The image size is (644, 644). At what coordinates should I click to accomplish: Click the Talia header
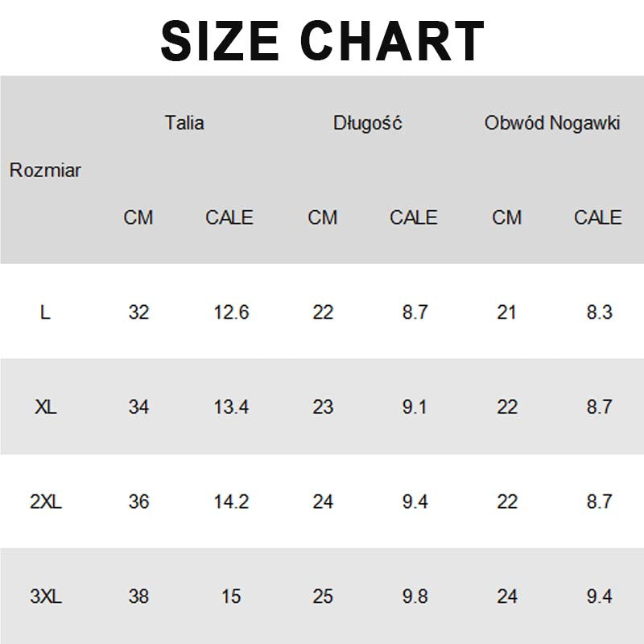(x=184, y=123)
